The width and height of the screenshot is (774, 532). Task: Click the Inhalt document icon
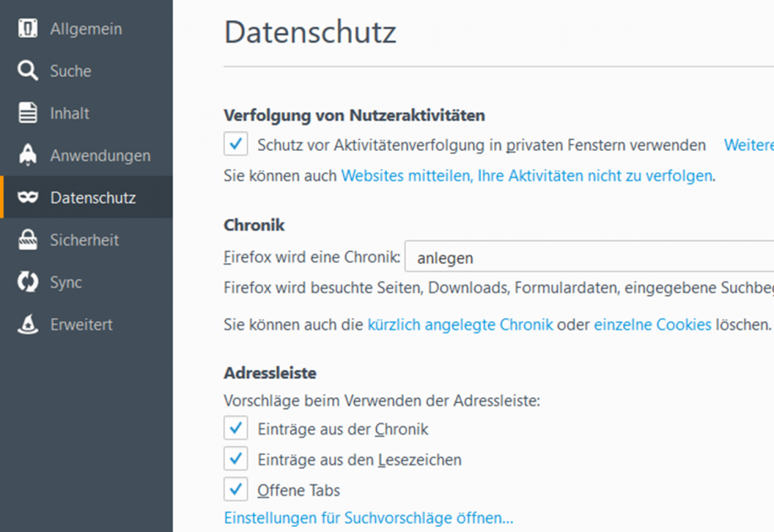tap(28, 113)
